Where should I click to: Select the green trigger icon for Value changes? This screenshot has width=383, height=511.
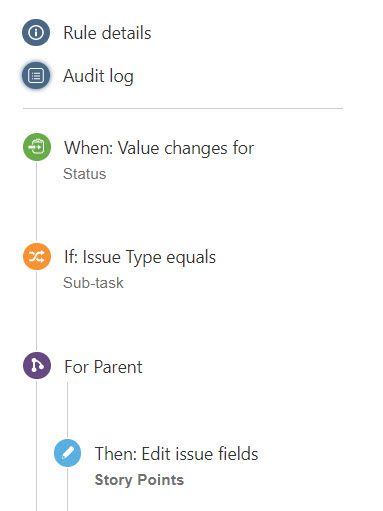[x=37, y=147]
